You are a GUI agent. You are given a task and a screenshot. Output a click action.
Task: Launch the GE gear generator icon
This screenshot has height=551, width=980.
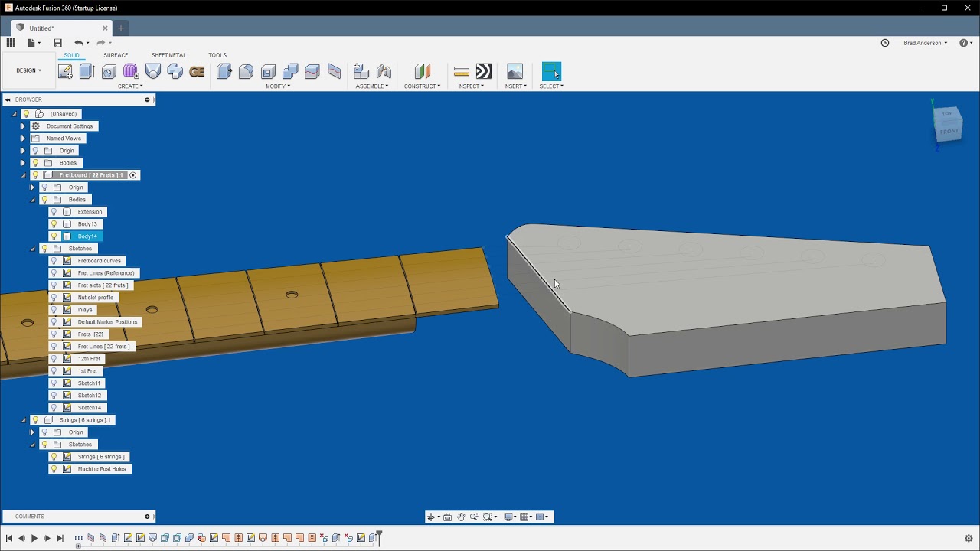[197, 71]
